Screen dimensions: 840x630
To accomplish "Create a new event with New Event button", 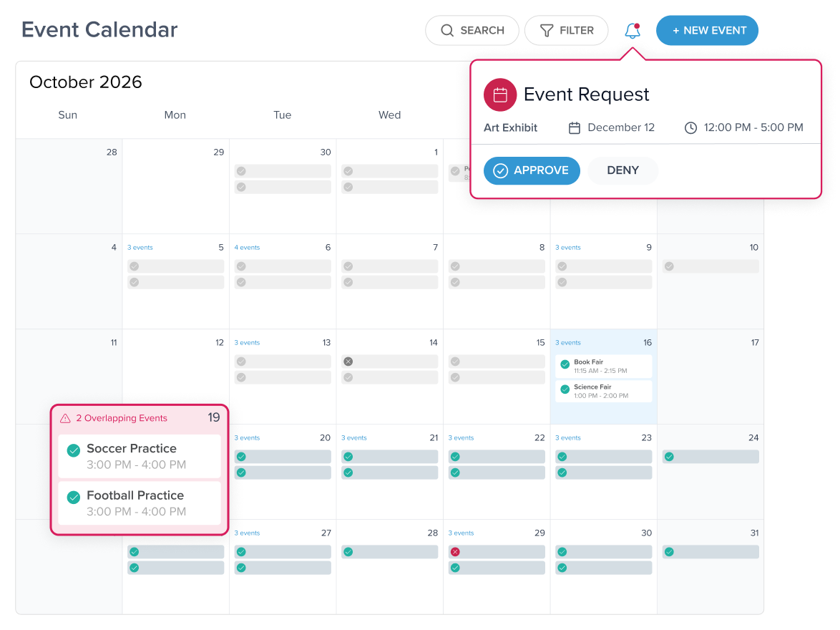I will click(x=707, y=31).
